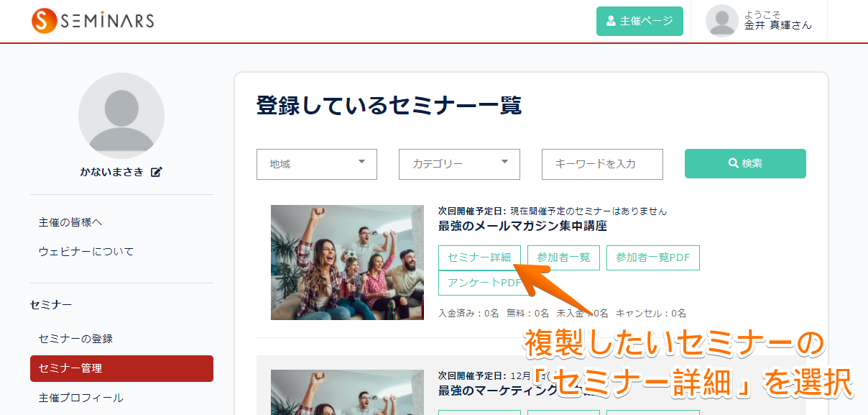This screenshot has width=868, height=415.
Task: Open the 主催ページ button
Action: [640, 21]
